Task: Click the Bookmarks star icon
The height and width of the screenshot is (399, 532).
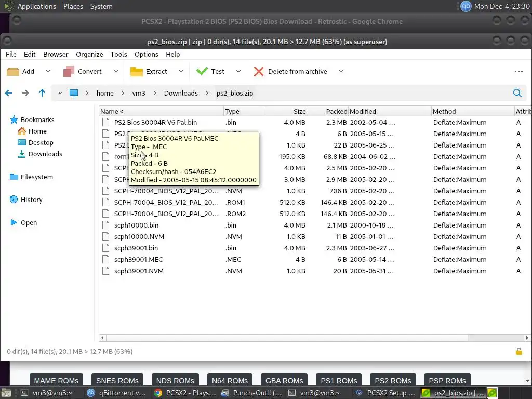Action: [x=14, y=119]
